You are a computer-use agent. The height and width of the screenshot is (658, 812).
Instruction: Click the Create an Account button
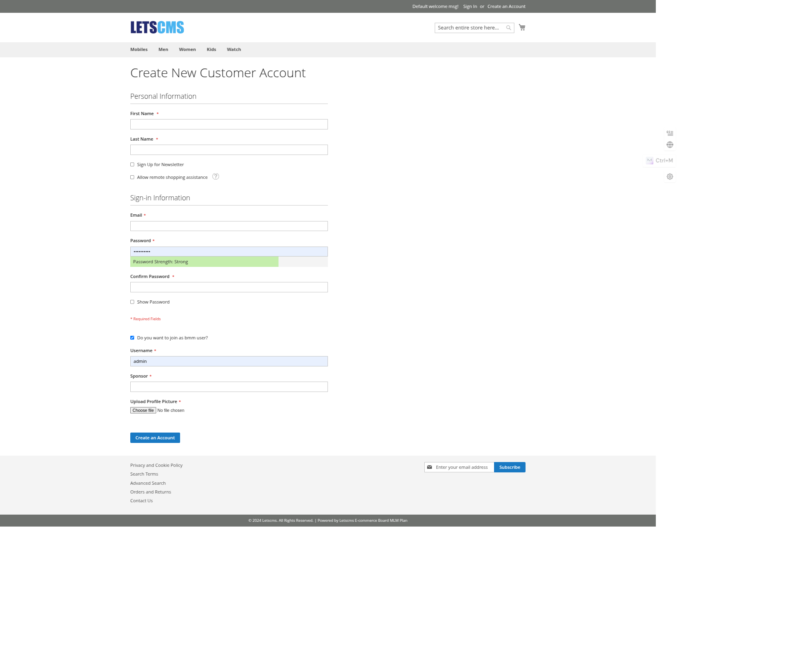(x=155, y=438)
